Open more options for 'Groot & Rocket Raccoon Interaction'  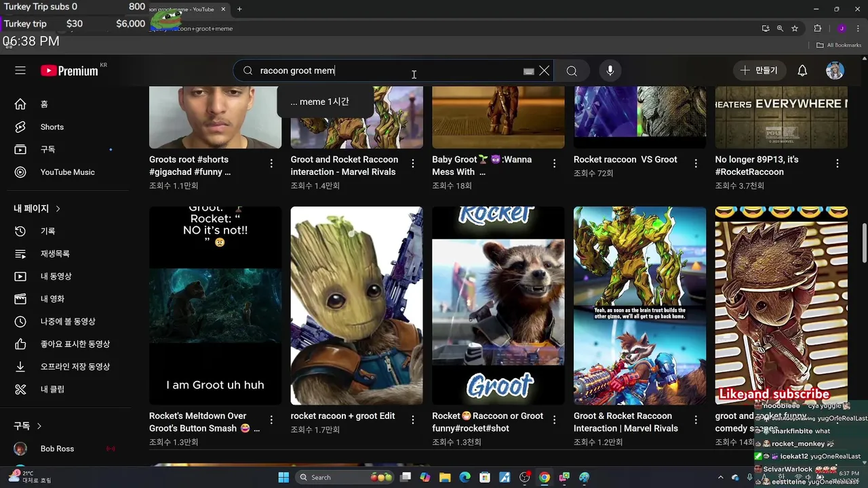point(696,420)
